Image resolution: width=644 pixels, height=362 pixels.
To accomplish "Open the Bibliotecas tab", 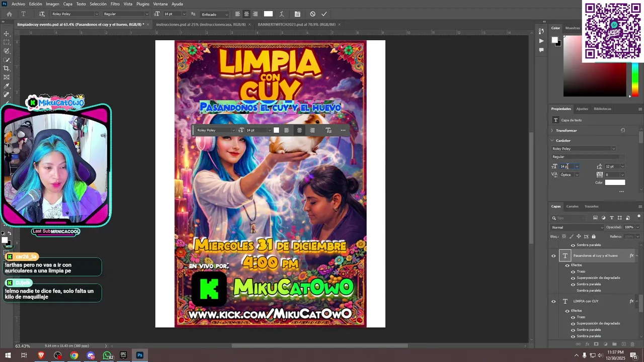I will [602, 109].
